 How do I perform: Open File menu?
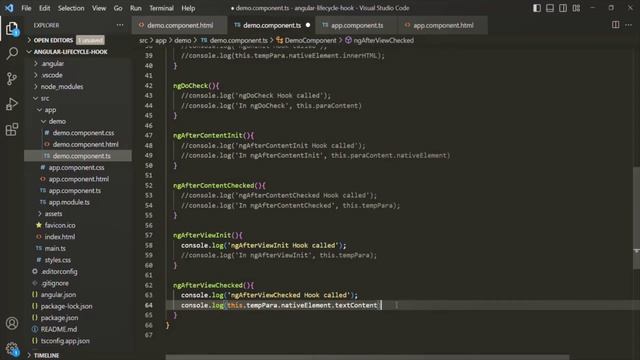(x=26, y=8)
